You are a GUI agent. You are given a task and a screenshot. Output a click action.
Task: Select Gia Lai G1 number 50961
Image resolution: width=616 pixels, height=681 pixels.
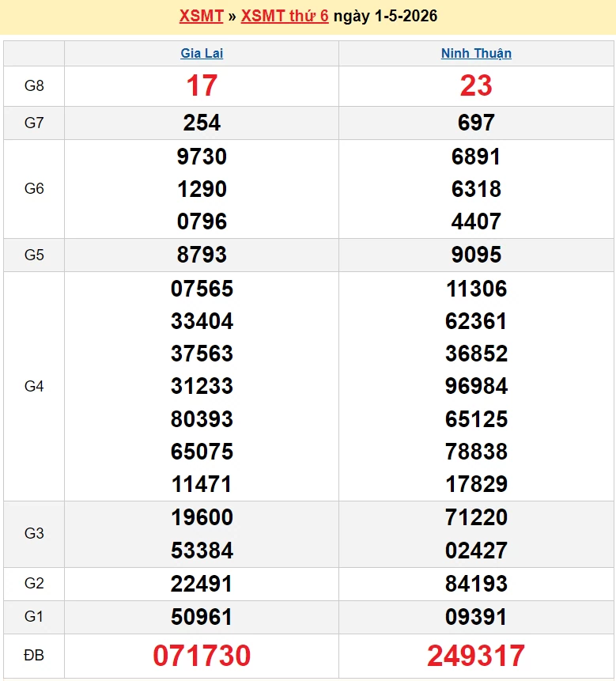202,617
